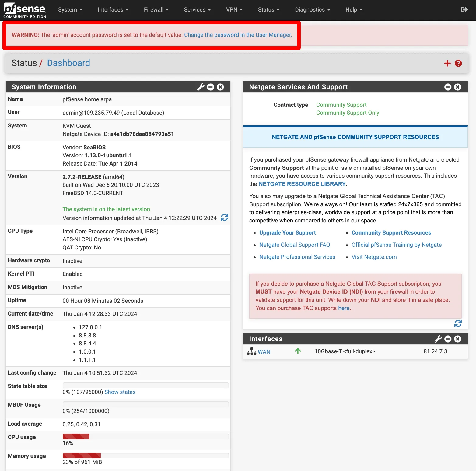This screenshot has height=471, width=476.
Task: Collapse the System Information widget
Action: point(211,87)
